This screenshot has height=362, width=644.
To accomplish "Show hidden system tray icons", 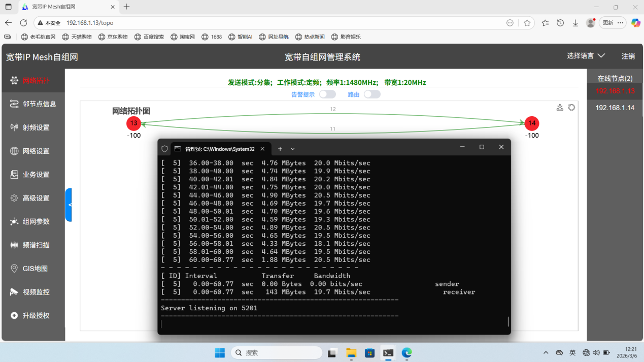I will 546,352.
